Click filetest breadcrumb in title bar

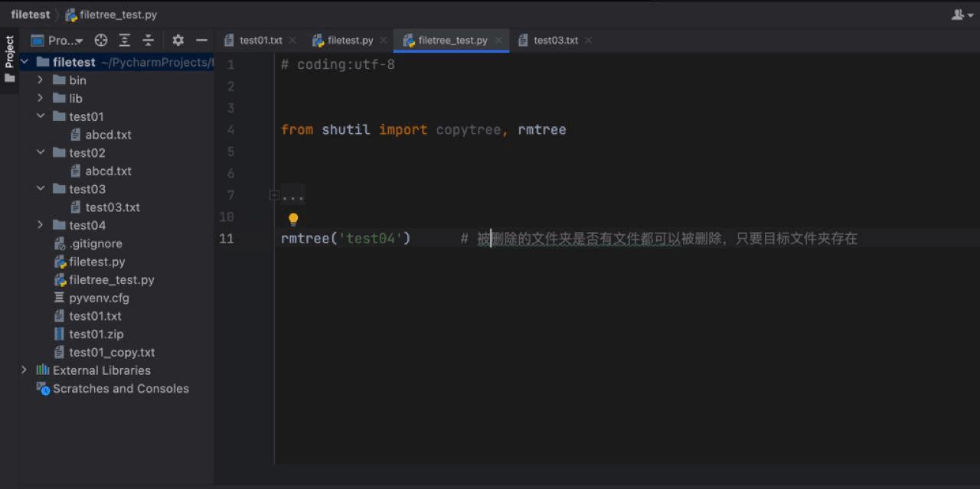click(31, 15)
